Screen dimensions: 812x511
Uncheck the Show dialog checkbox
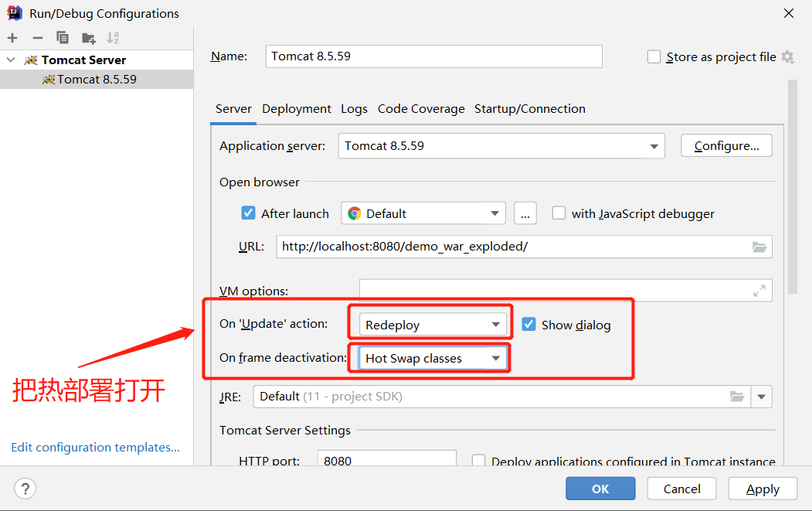pos(528,325)
